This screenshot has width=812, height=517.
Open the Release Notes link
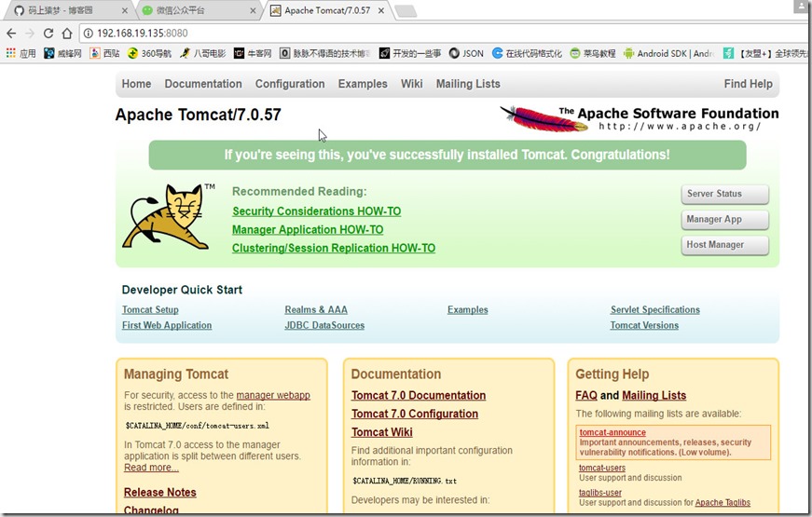[160, 492]
